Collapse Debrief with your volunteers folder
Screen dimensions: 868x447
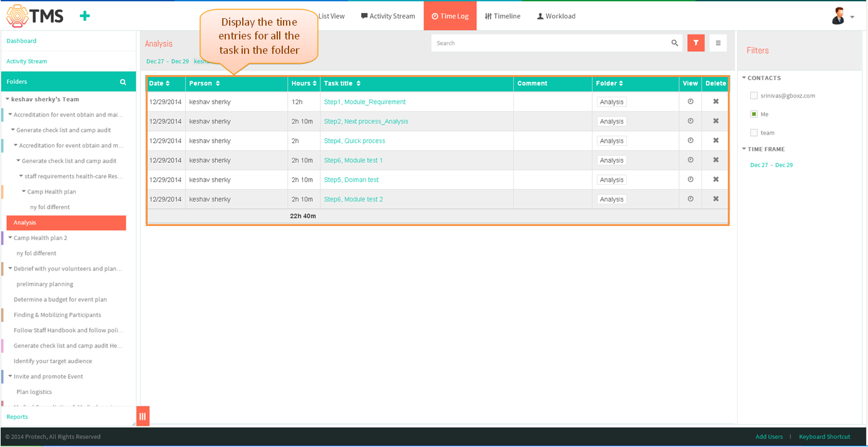[10, 269]
